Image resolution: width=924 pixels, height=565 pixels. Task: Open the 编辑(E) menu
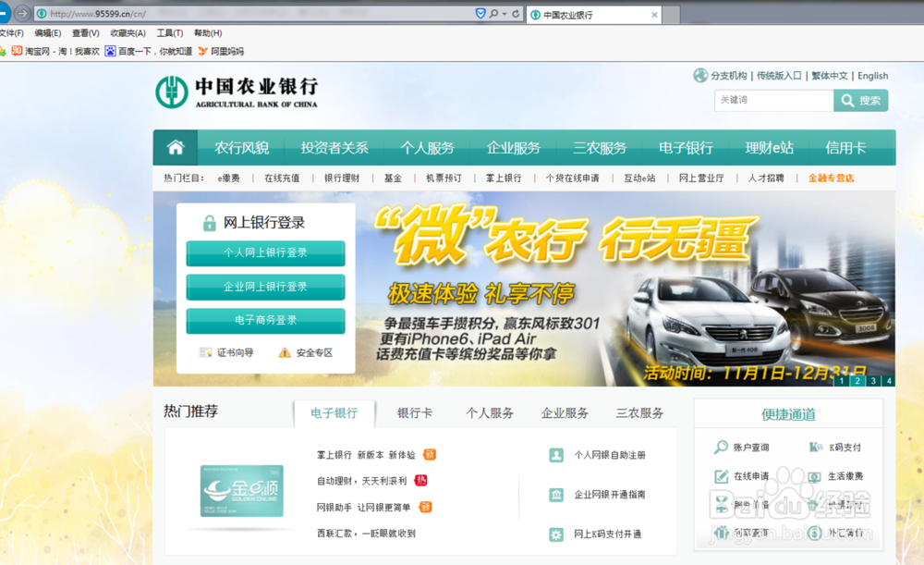pyautogui.click(x=47, y=33)
